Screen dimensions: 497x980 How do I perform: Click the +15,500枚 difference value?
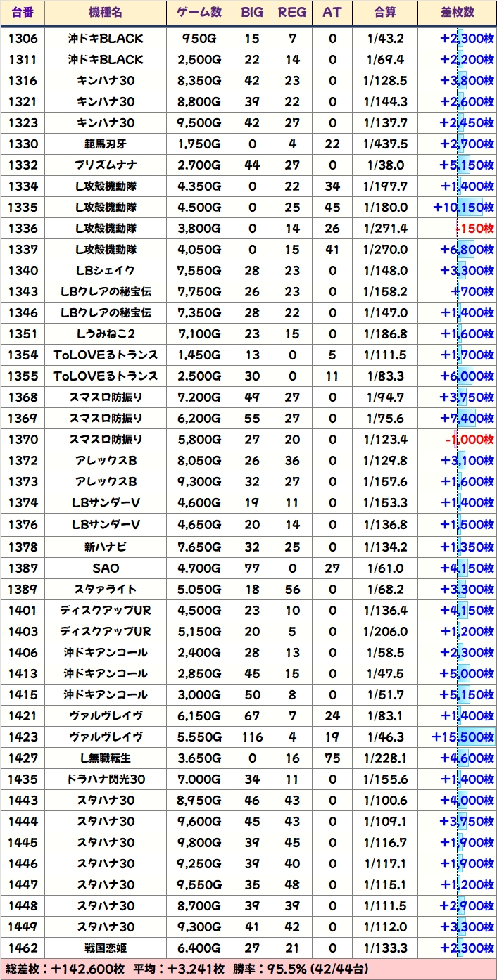[464, 737]
